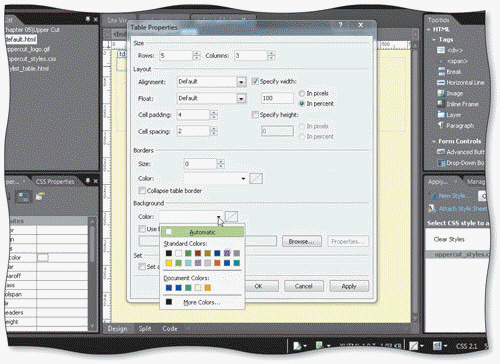
Task: Switch to Code view tab
Action: coord(170,329)
